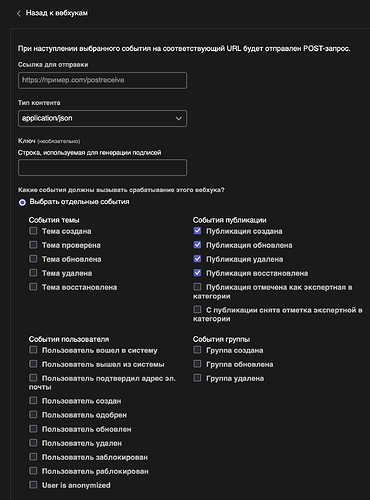Enable the Тема создана checkbox
Image resolution: width=370 pixels, height=500 pixels.
coord(33,231)
